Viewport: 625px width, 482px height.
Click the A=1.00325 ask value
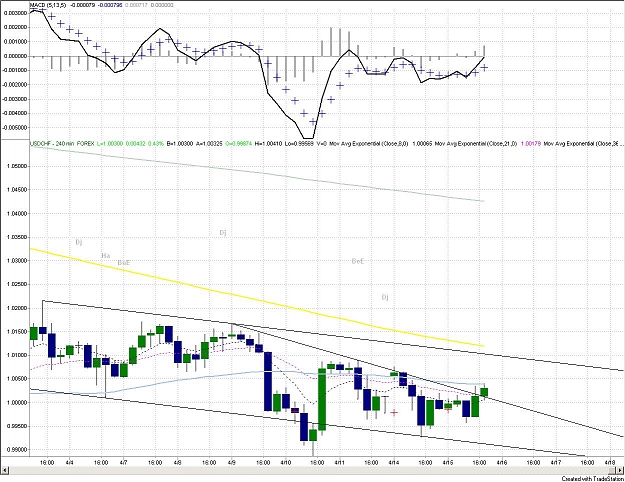(x=211, y=143)
